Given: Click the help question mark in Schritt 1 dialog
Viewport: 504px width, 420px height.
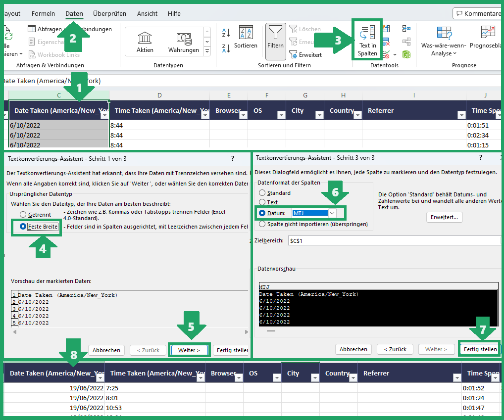Looking at the screenshot, I should tap(233, 158).
